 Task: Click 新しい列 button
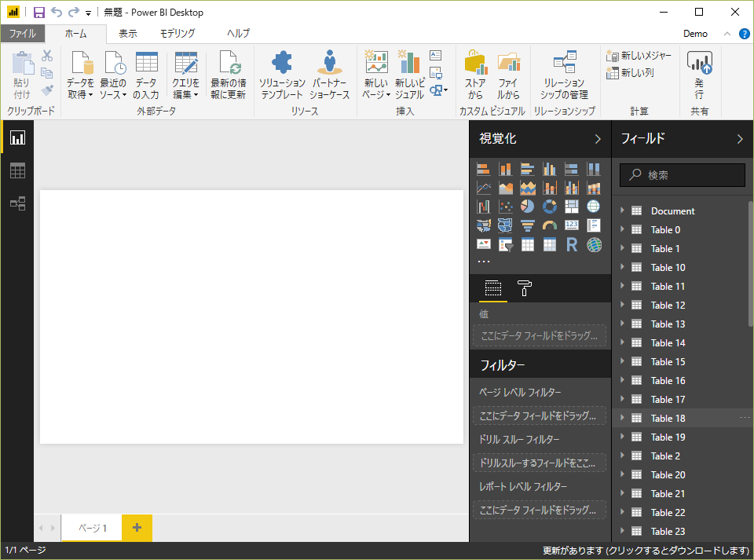(x=630, y=72)
